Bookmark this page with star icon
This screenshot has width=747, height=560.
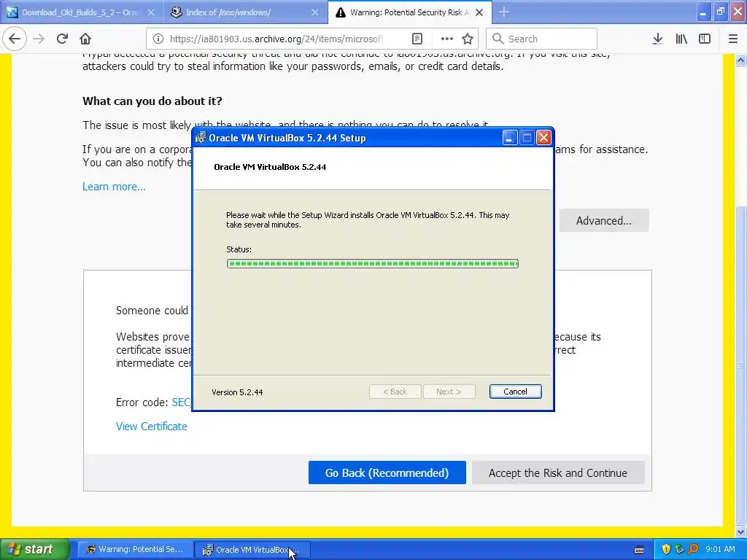[x=468, y=39]
